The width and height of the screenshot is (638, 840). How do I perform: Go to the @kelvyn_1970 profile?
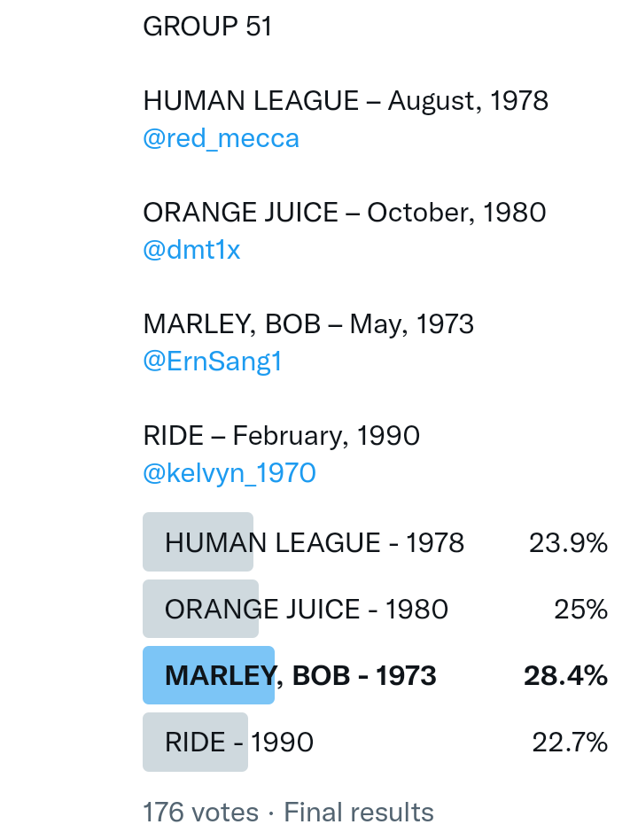coord(229,473)
